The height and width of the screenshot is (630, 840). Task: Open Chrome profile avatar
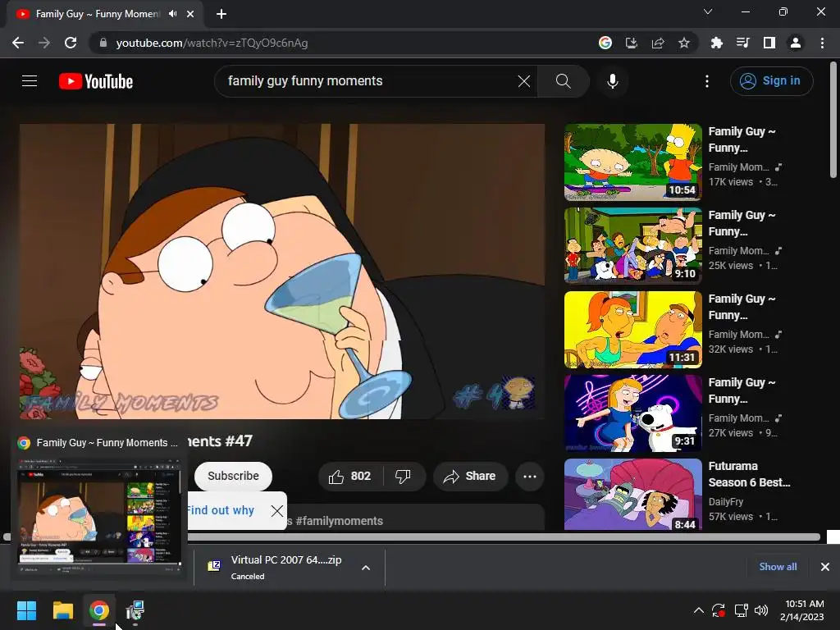point(796,43)
